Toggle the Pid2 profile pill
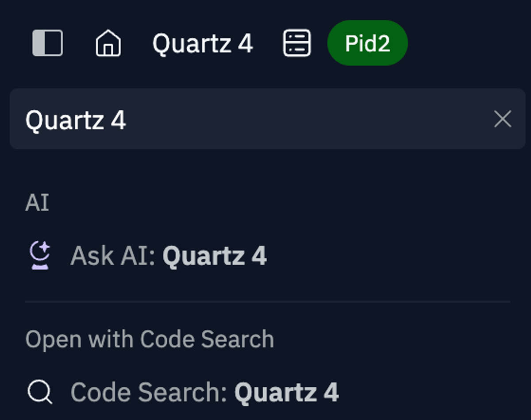 point(367,43)
